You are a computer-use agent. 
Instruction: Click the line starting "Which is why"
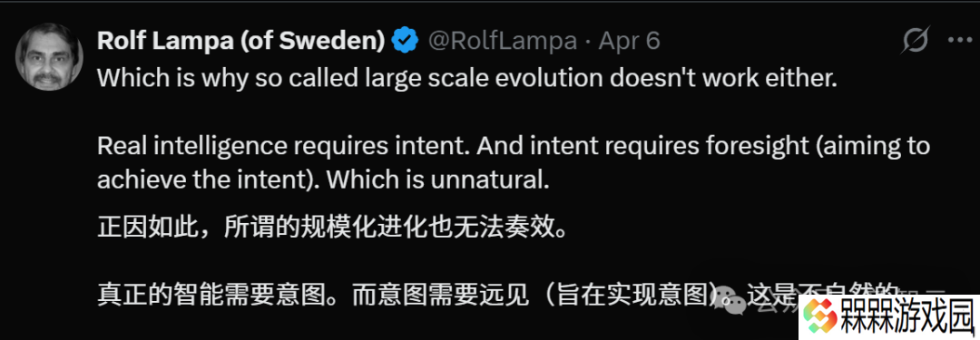(467, 78)
